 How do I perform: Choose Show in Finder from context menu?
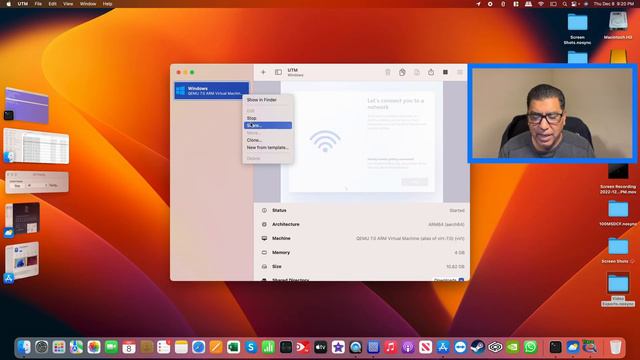[262, 100]
